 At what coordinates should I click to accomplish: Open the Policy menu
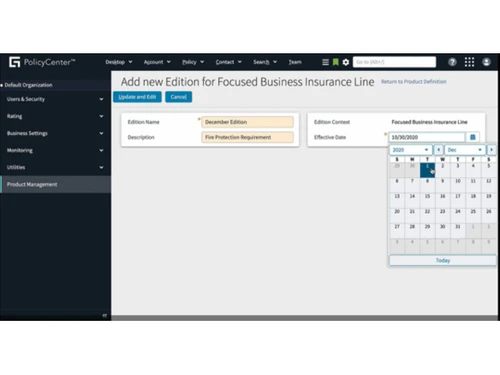(193, 62)
